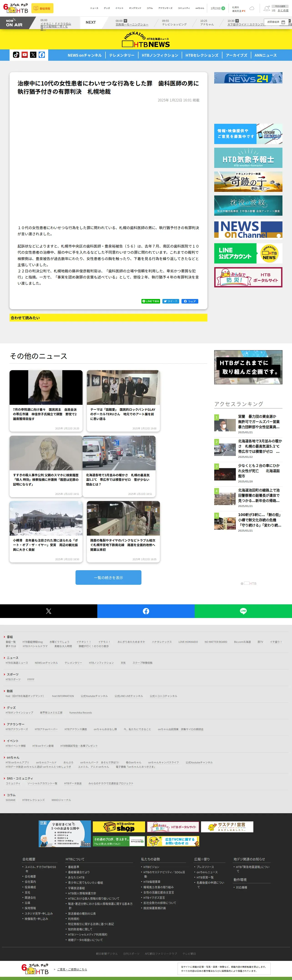Expand the 番組 footer section

pyautogui.click(x=10, y=637)
